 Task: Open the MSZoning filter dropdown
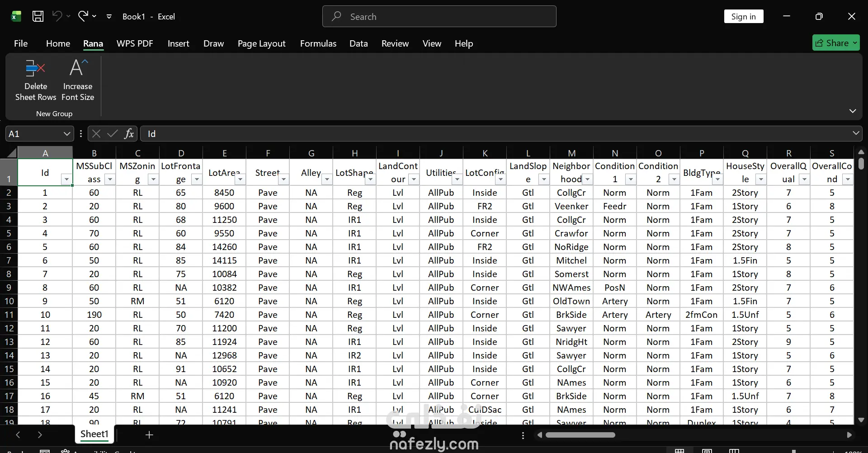coord(153,179)
